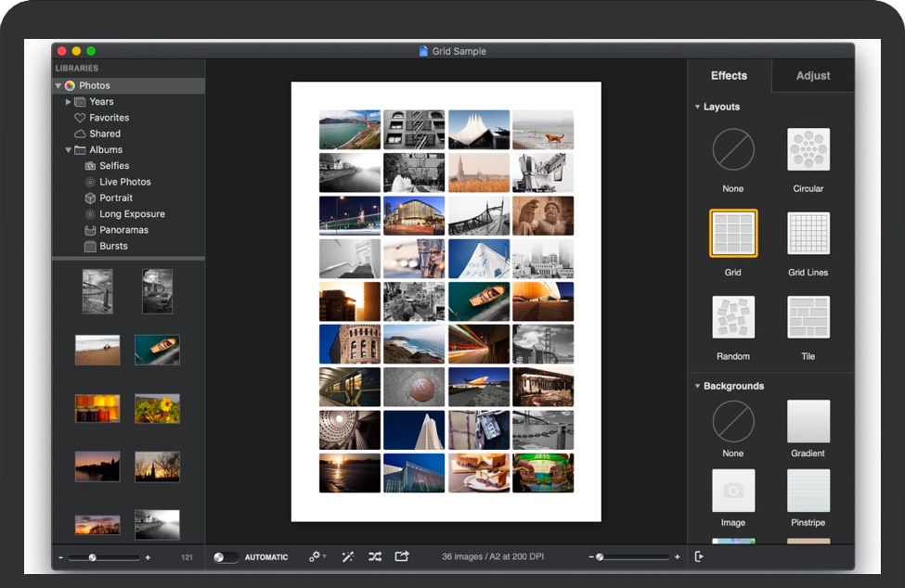Toggle the Automatic switch
The height and width of the screenshot is (588, 905).
pos(224,557)
